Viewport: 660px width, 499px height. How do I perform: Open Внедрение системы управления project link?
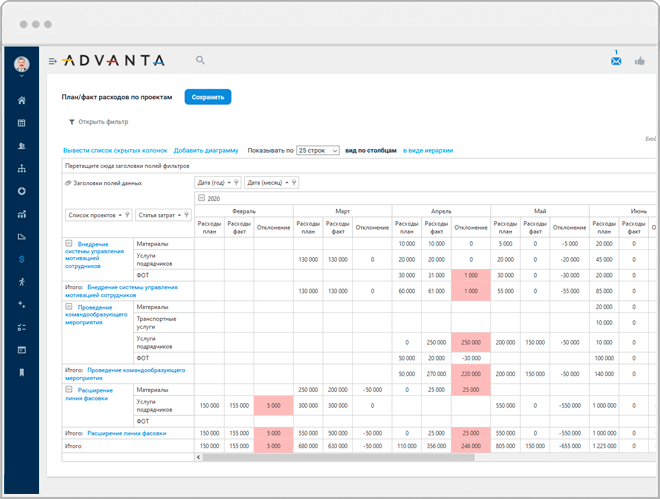click(x=95, y=255)
